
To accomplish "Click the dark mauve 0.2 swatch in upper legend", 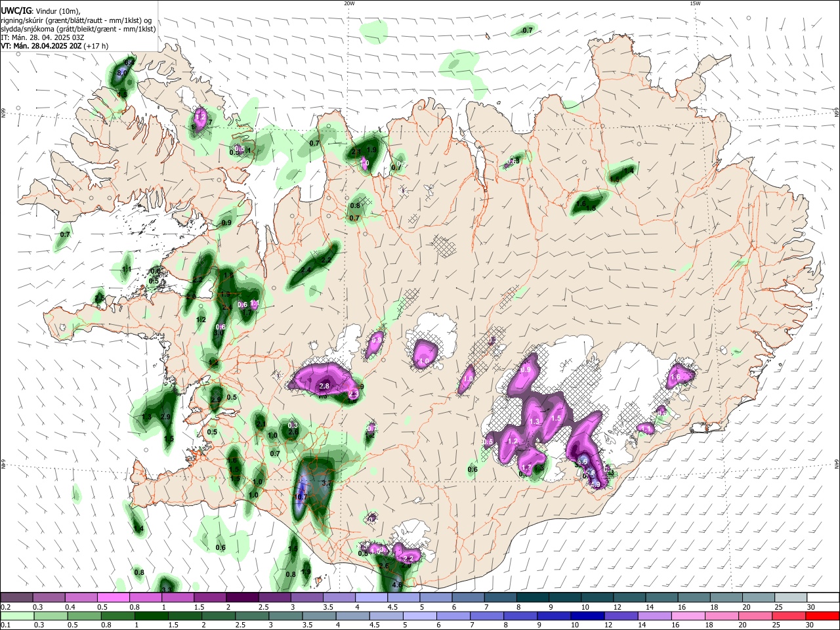I will tap(16, 597).
